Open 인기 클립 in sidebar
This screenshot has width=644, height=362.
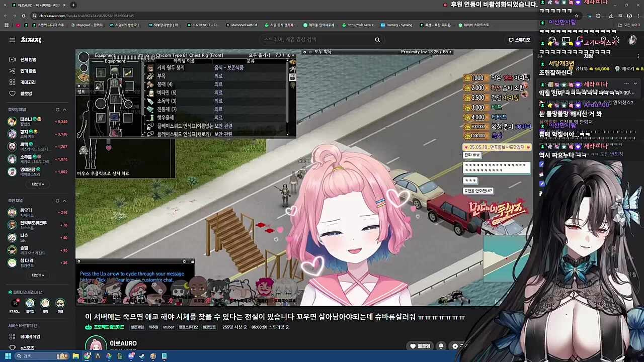coord(24,71)
